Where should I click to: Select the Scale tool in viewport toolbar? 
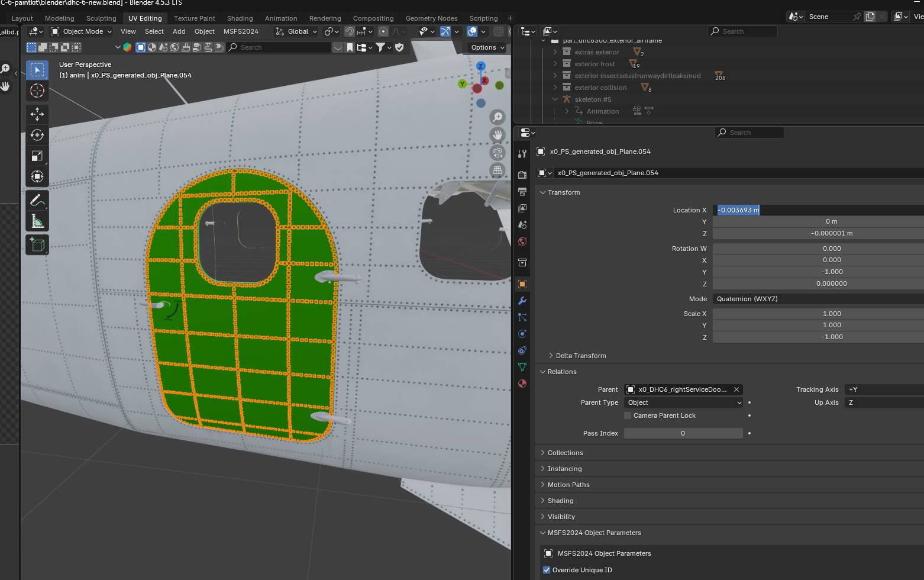37,156
